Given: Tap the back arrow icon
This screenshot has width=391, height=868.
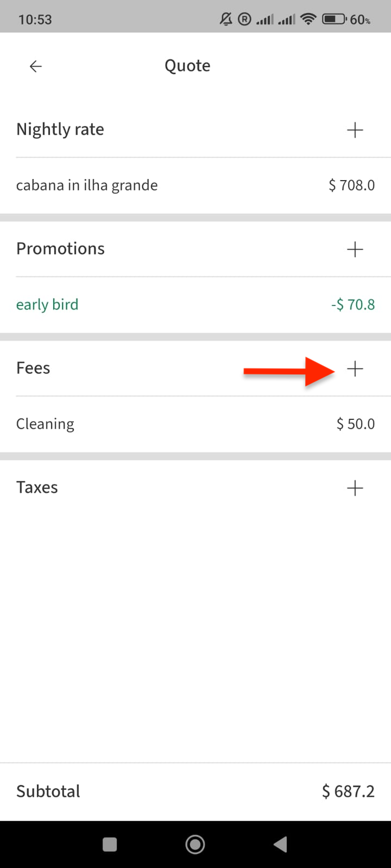Looking at the screenshot, I should (x=36, y=66).
